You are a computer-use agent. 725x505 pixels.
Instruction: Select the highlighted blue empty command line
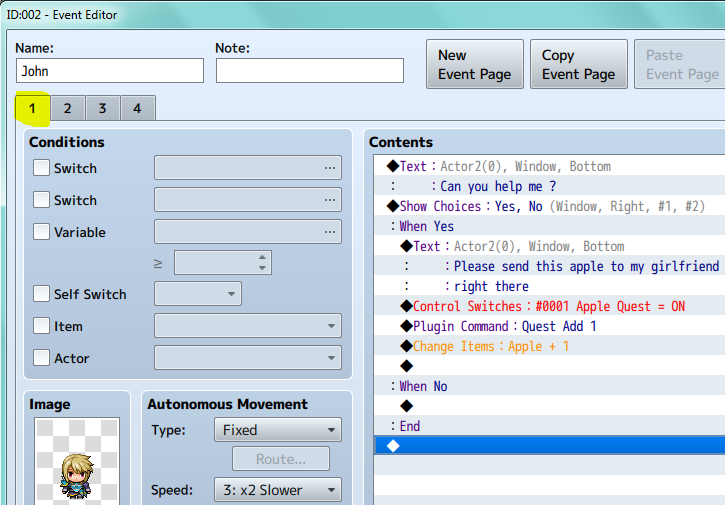(x=550, y=446)
